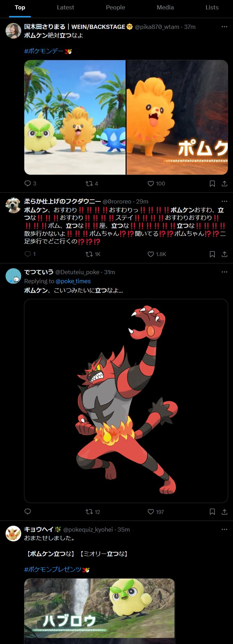Share the post by @0rororeo
This screenshot has height=644, width=233.
pyautogui.click(x=224, y=254)
